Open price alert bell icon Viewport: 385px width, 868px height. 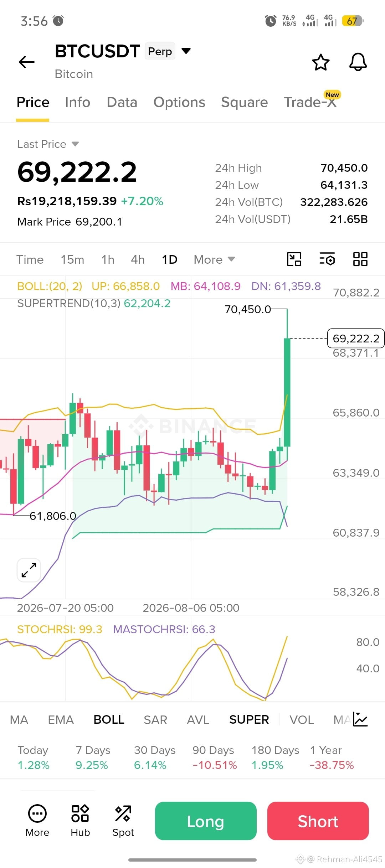click(358, 62)
